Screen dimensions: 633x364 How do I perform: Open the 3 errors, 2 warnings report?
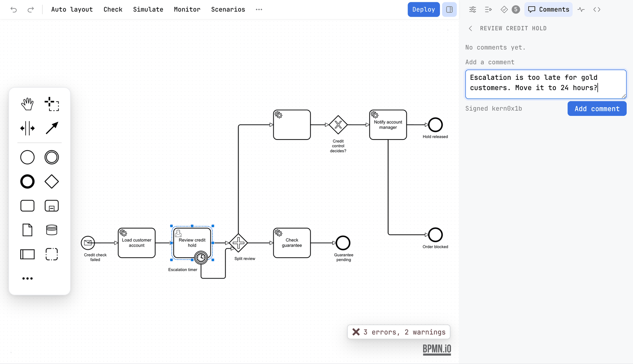(399, 332)
